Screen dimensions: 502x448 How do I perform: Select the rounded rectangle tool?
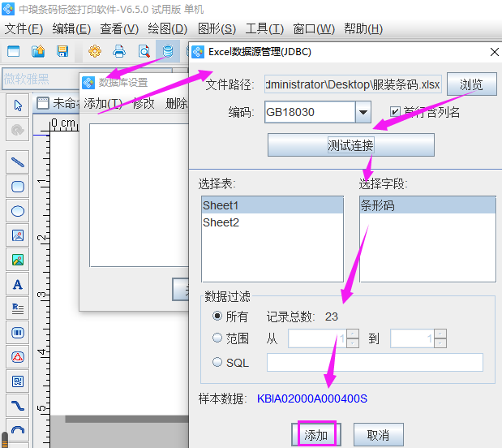[x=18, y=187]
